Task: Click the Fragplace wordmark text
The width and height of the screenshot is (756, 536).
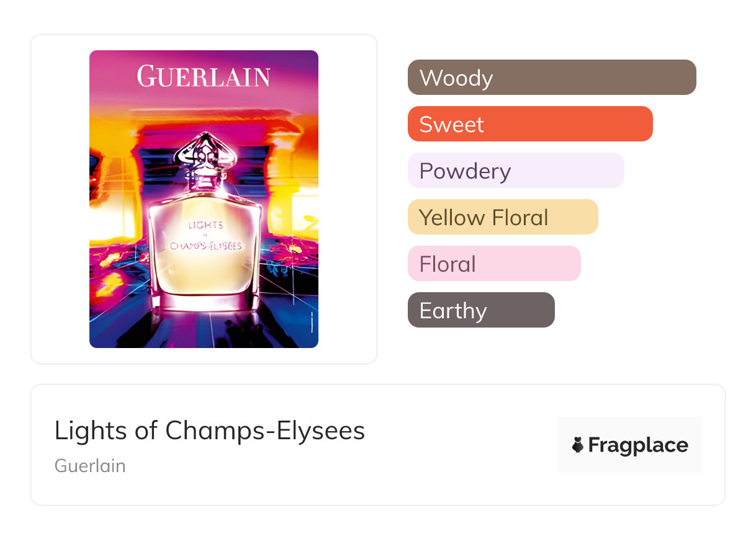Action: 638,445
